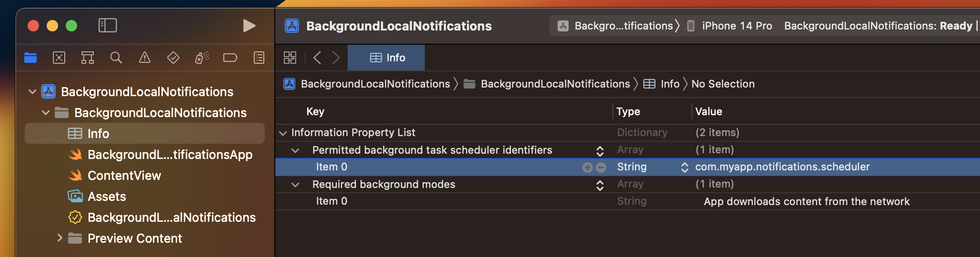Click No Selection in the breadcrumb

723,84
